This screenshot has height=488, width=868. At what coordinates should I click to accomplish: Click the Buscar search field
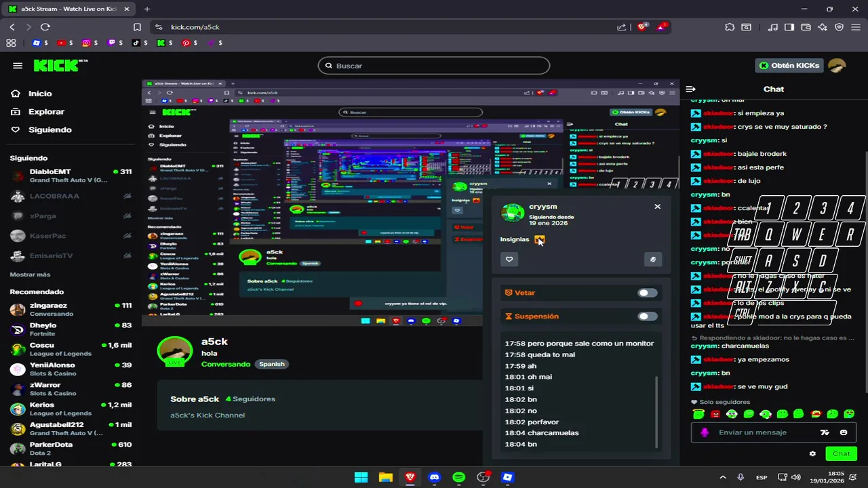tap(434, 66)
